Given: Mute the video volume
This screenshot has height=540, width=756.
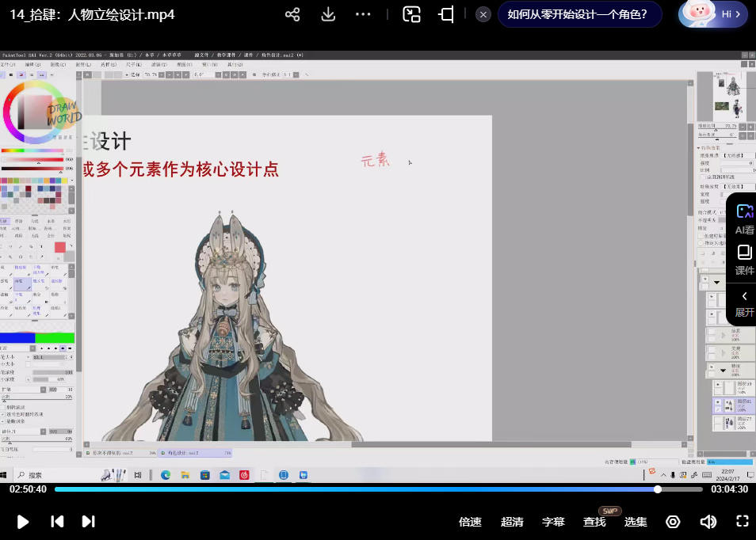Looking at the screenshot, I should coord(708,521).
